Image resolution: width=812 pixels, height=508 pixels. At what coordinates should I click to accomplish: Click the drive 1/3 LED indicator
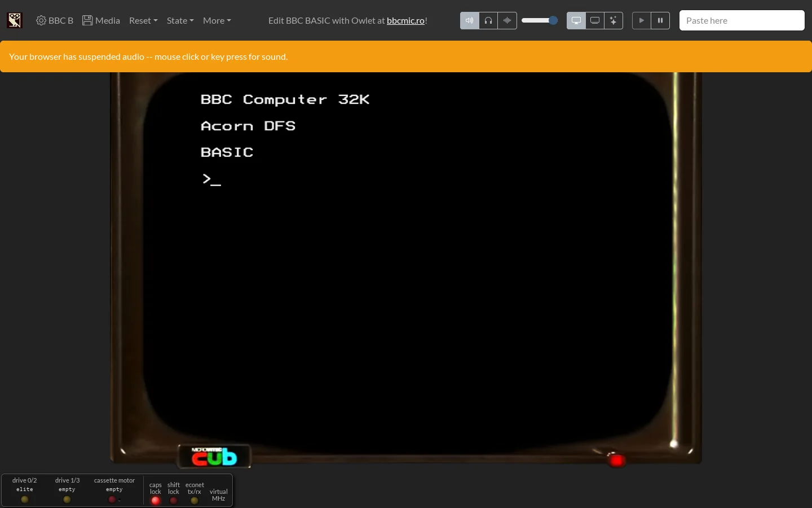pyautogui.click(x=67, y=500)
